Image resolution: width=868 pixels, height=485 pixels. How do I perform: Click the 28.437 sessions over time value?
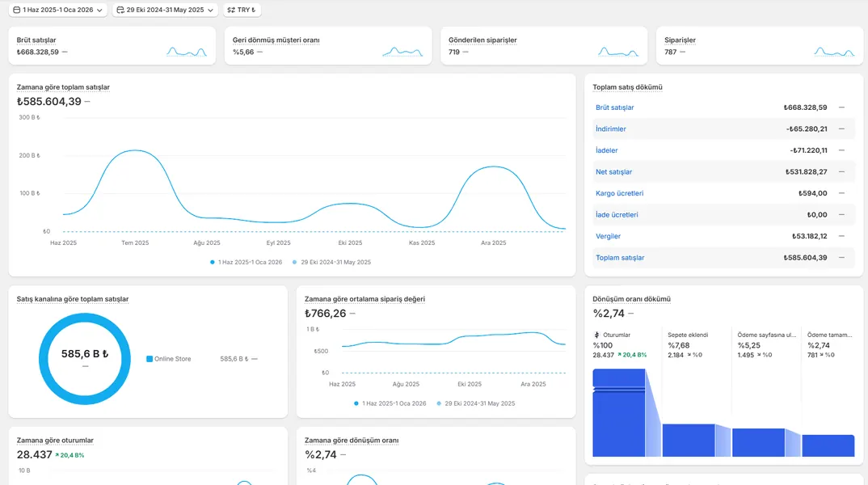click(34, 454)
